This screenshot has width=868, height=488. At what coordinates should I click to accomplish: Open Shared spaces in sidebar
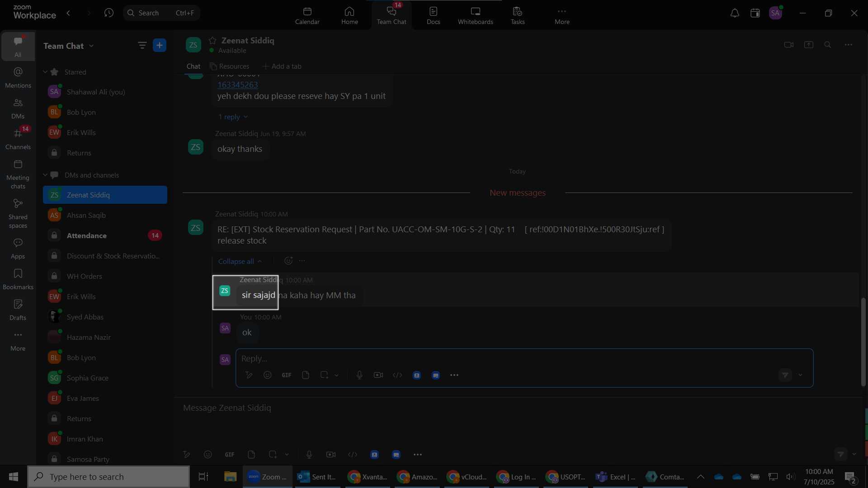pos(18,214)
